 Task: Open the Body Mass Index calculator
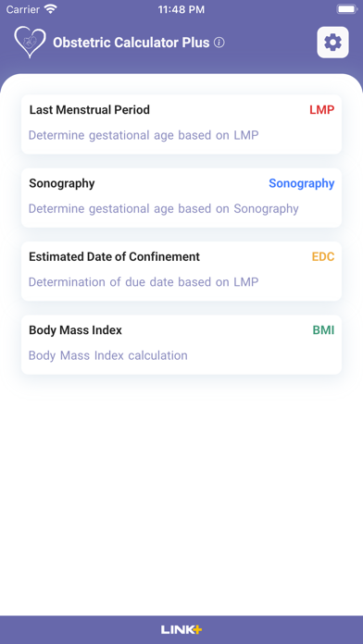pyautogui.click(x=181, y=345)
